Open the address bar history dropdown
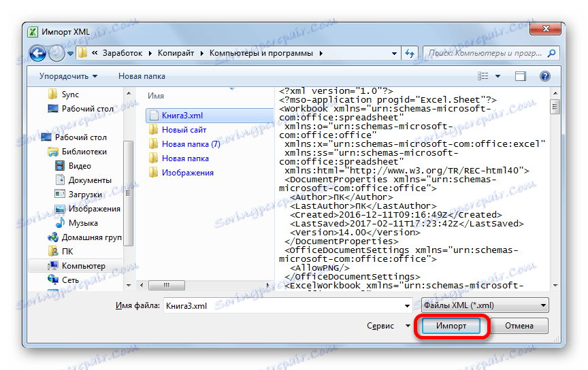The image size is (588, 370). pyautogui.click(x=394, y=54)
